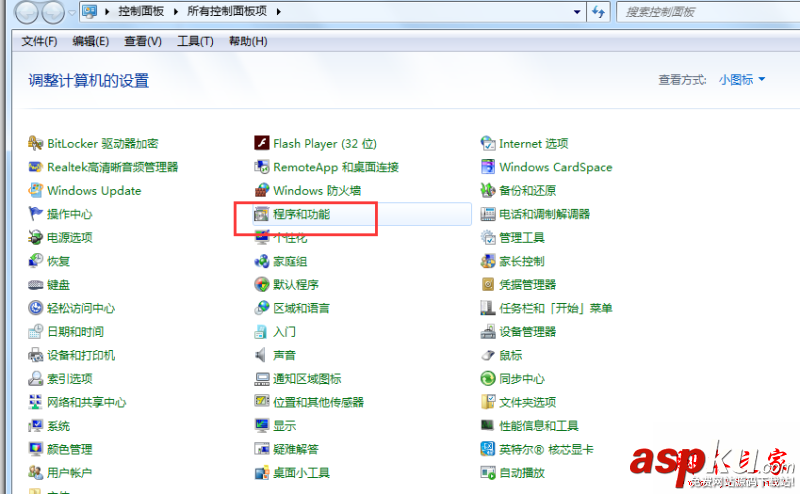Click the 索引选项 icon
This screenshot has width=800, height=494.
pos(35,379)
